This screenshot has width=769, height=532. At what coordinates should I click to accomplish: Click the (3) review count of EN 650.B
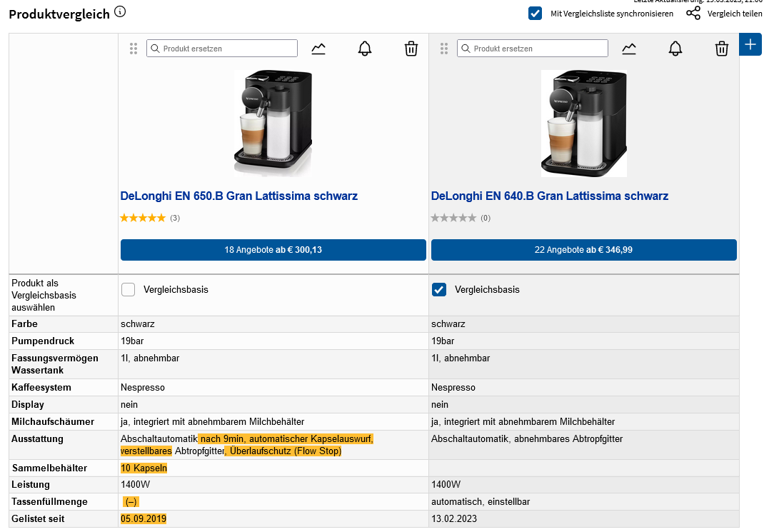175,219
